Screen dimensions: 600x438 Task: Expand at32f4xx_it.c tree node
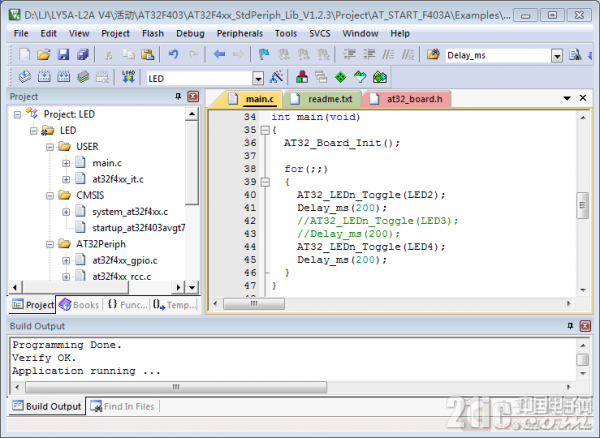66,179
